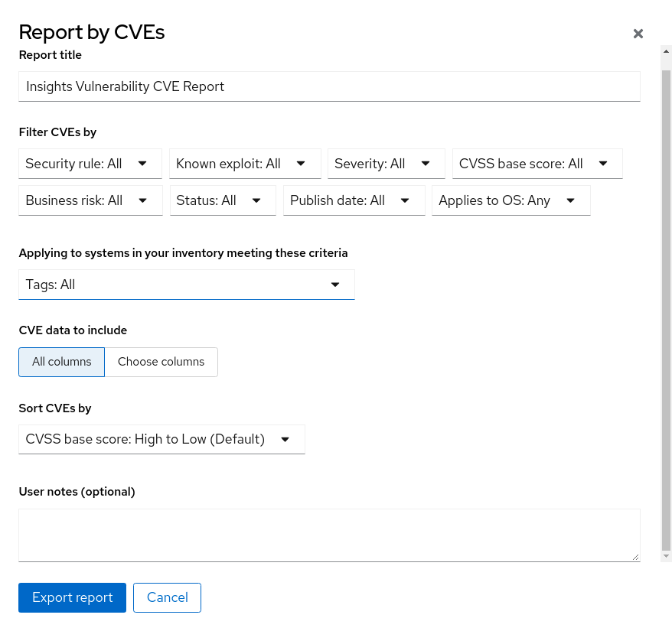Click the Report title text field

point(329,86)
